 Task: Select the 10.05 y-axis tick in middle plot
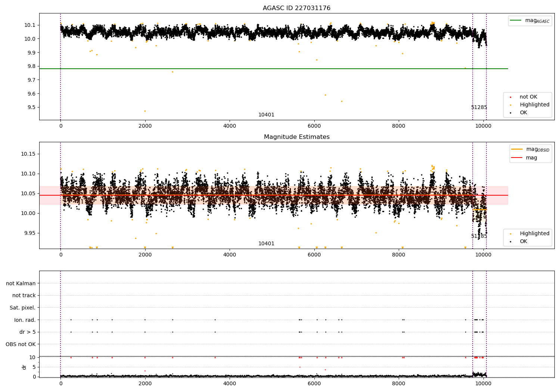coord(29,194)
